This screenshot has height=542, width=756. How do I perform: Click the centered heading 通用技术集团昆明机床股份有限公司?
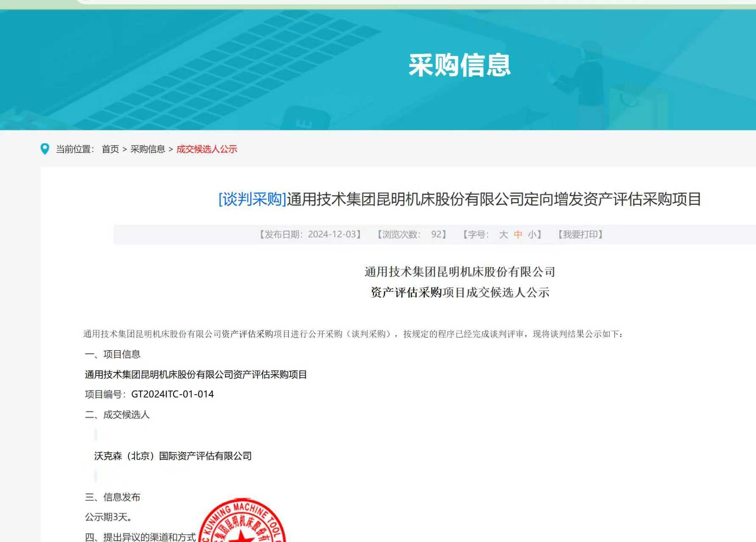[460, 272]
